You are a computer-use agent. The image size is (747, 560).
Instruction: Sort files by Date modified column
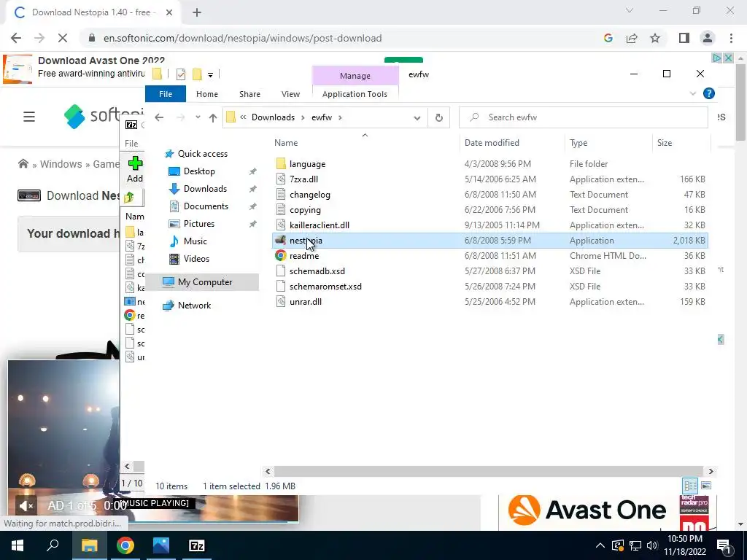pyautogui.click(x=492, y=143)
